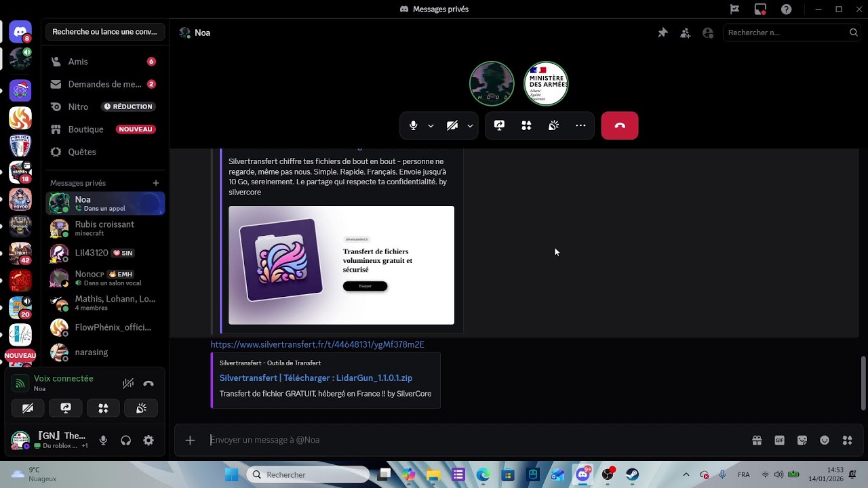Open soundboard in the call bar
The width and height of the screenshot is (868, 488).
pos(553,125)
